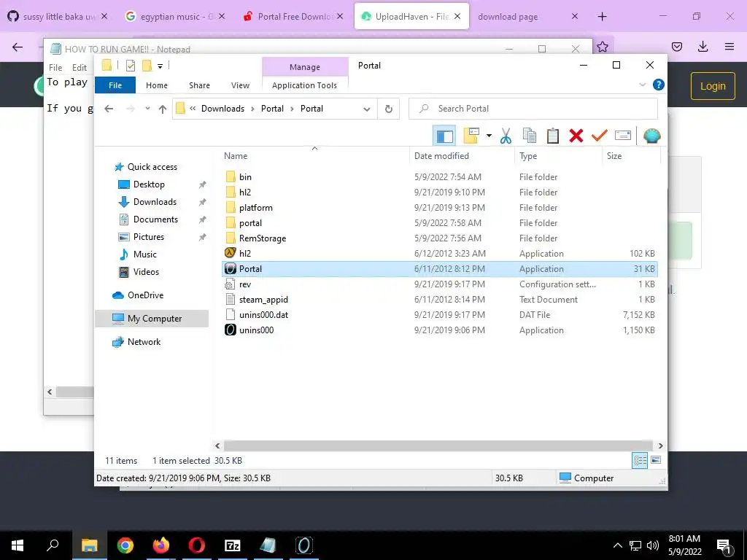Switch to details view layout icon
This screenshot has width=747, height=560.
pos(639,460)
